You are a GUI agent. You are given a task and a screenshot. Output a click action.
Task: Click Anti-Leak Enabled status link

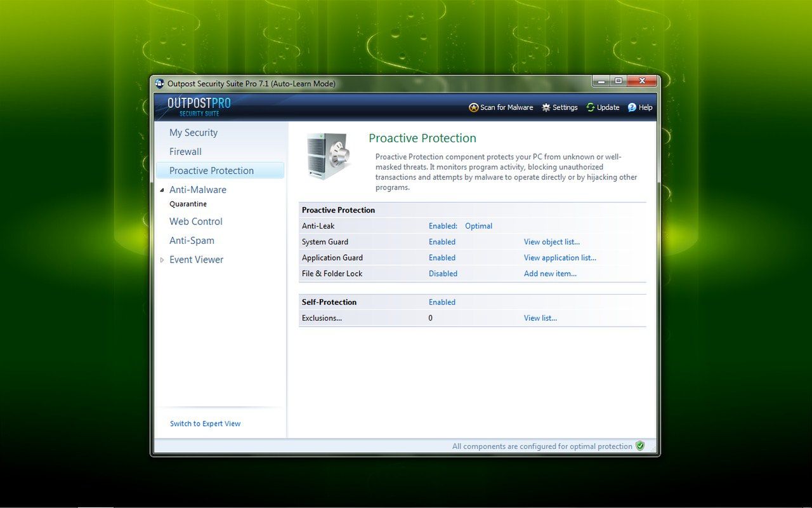pos(443,226)
